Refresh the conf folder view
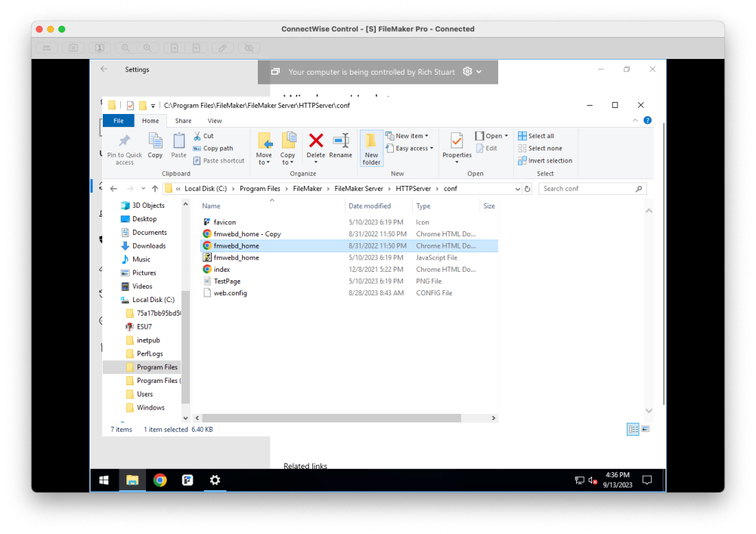This screenshot has height=534, width=756. 528,189
